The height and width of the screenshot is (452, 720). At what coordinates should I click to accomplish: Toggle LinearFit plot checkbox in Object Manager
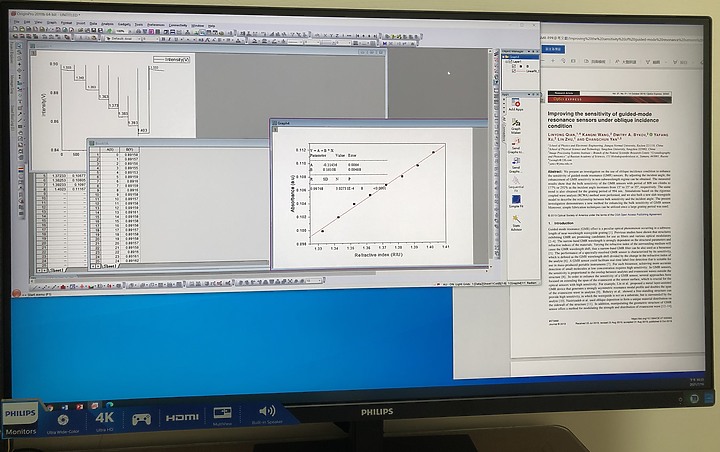(x=514, y=71)
